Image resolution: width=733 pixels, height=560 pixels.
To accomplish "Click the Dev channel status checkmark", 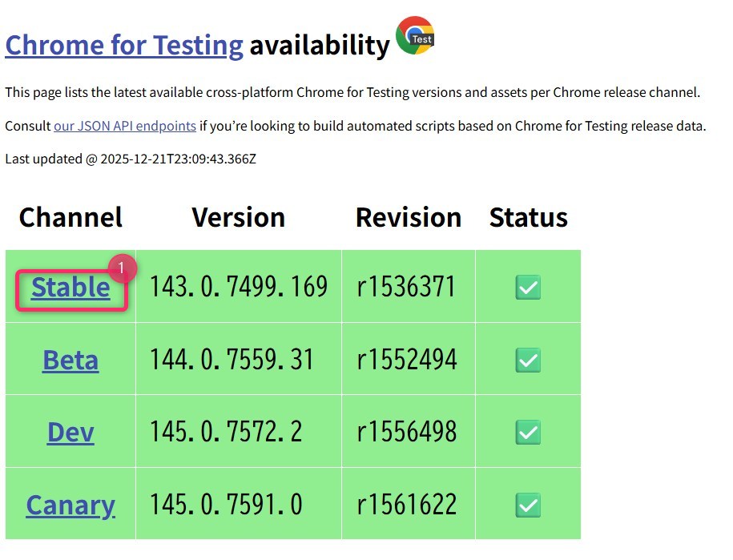I will coord(528,432).
